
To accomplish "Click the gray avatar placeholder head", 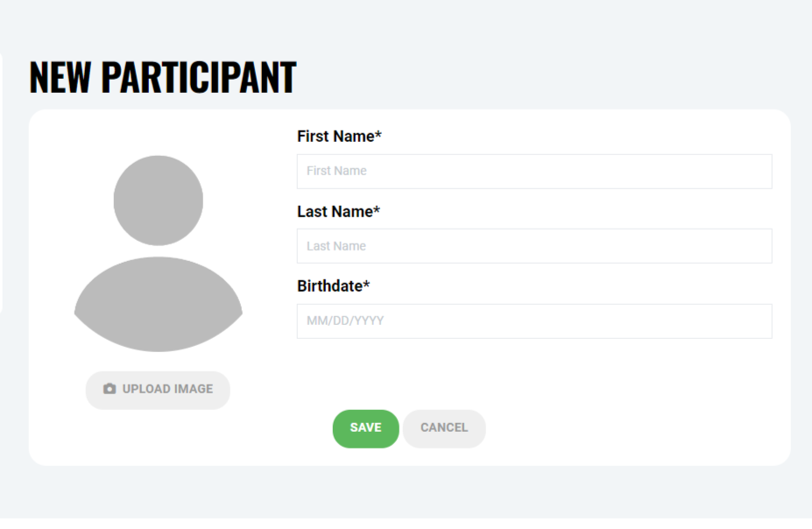I will pos(159,201).
